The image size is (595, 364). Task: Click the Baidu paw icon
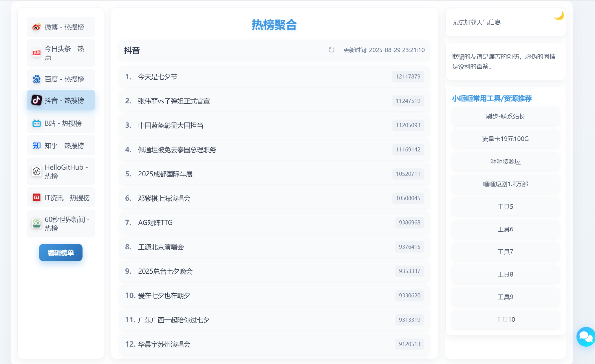(36, 79)
